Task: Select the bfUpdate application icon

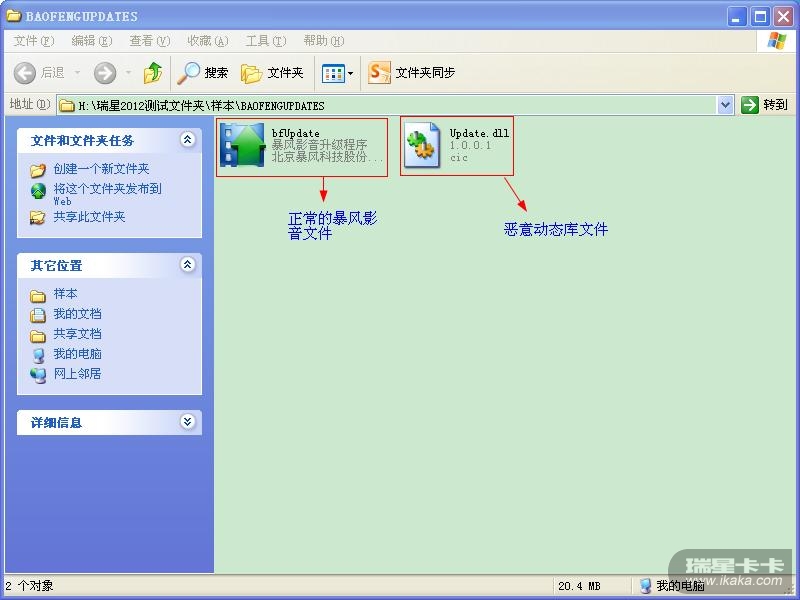Action: click(x=242, y=145)
